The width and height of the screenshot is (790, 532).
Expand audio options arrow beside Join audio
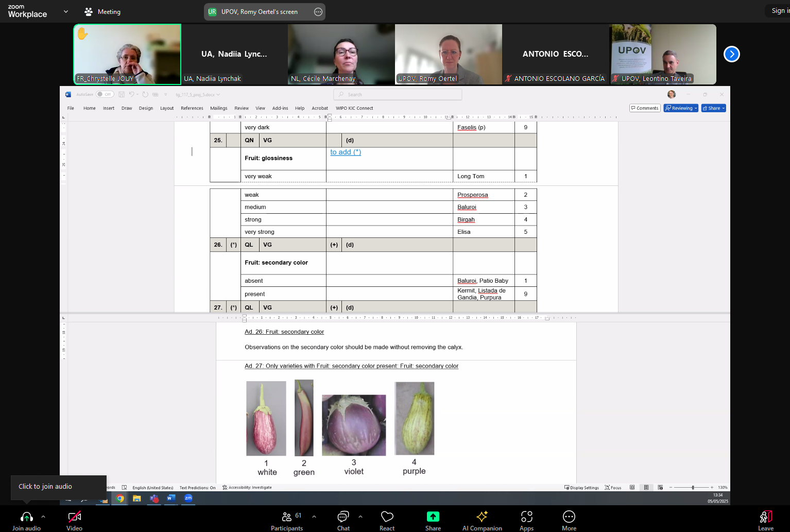(x=43, y=516)
